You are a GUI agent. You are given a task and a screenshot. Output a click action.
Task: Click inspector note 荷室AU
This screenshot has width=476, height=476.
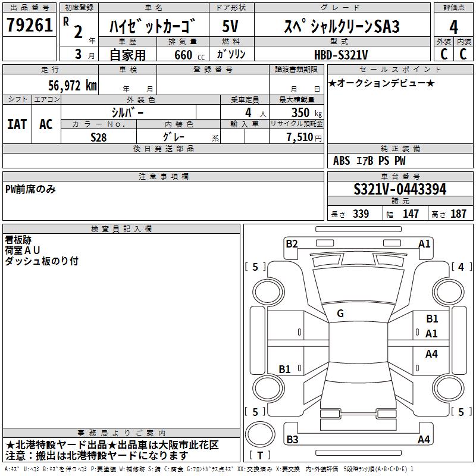(x=23, y=250)
